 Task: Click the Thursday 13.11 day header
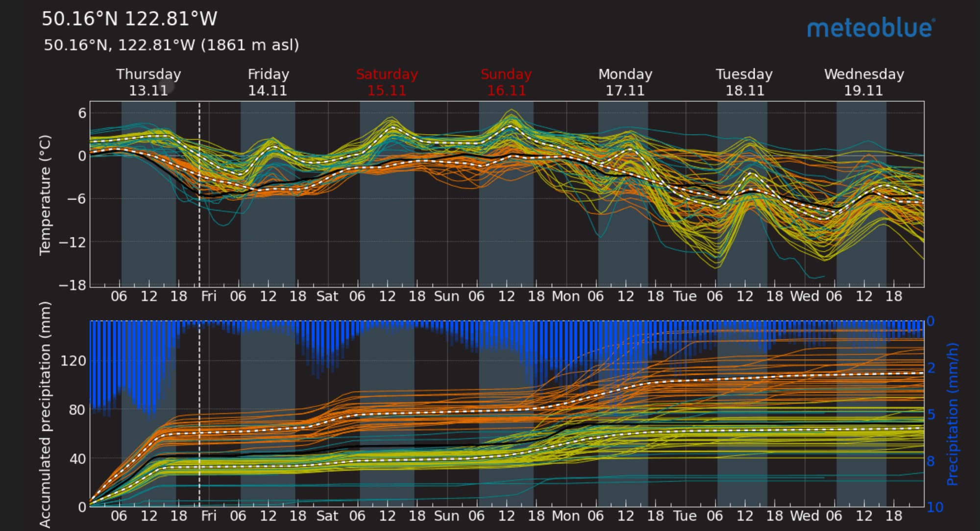[148, 82]
